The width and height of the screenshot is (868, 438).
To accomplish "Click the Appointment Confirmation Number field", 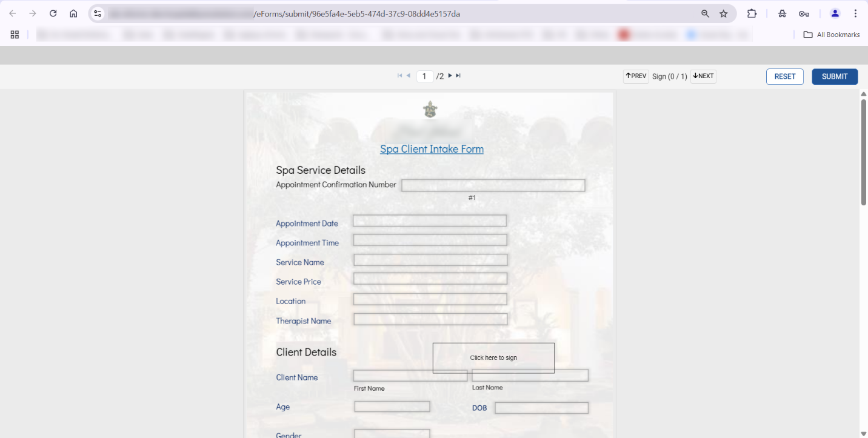I will [493, 185].
